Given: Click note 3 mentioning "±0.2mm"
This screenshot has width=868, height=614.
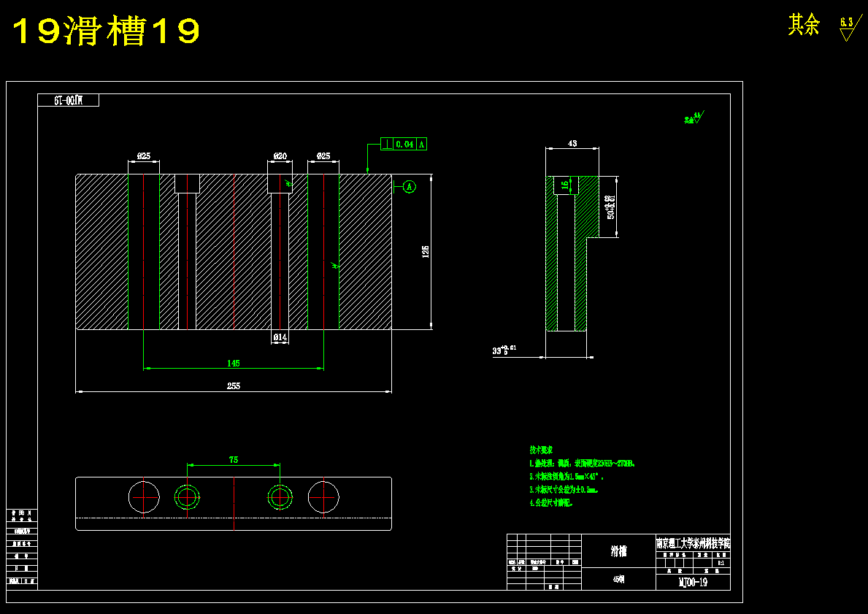Looking at the screenshot, I should point(564,489).
